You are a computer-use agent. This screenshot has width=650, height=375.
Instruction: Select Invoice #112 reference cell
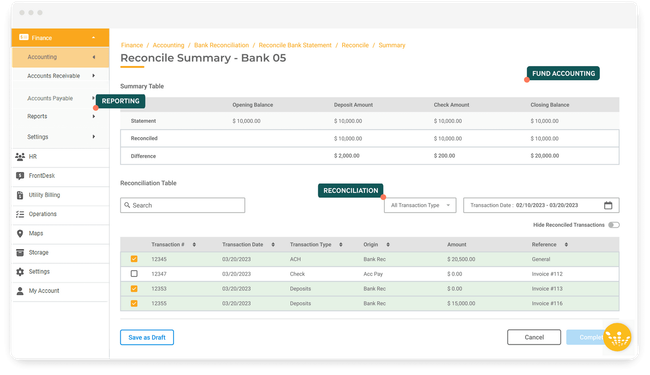[547, 274]
